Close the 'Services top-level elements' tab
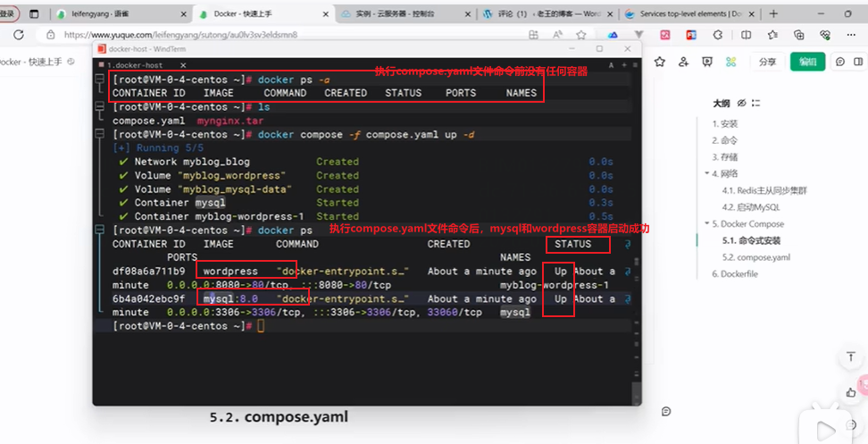868x444 pixels. pyautogui.click(x=752, y=13)
